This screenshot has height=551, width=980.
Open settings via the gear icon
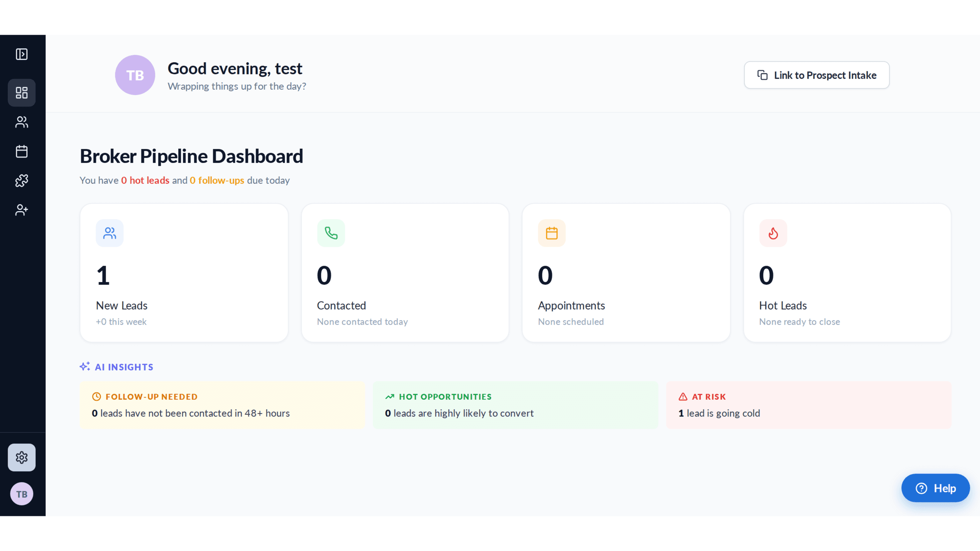pos(22,457)
